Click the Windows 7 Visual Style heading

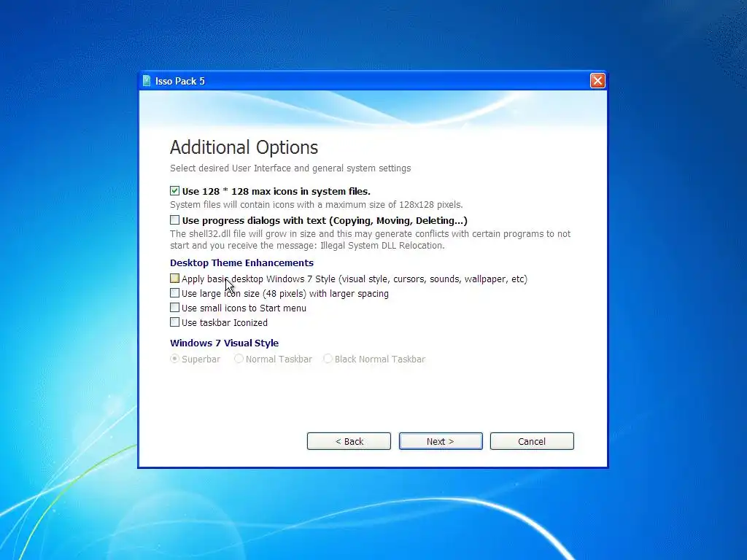click(x=225, y=343)
